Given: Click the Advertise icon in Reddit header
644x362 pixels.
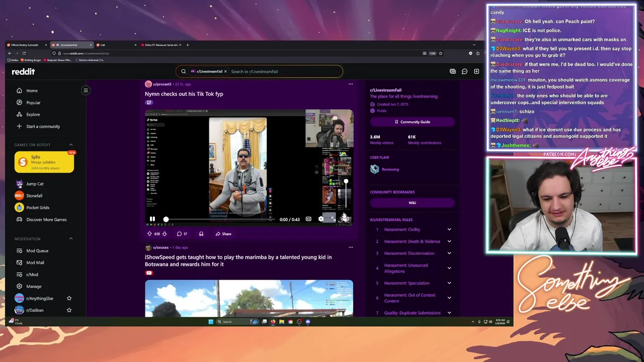Looking at the screenshot, I should click(x=452, y=71).
